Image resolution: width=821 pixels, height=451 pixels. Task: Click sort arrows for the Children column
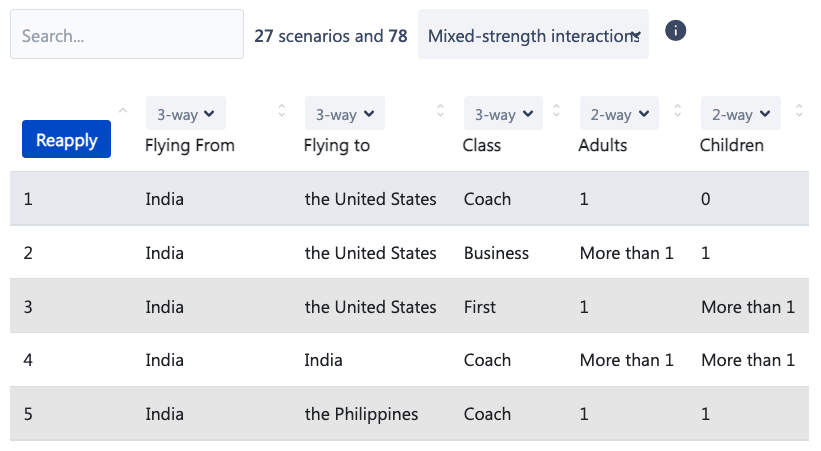tap(799, 110)
